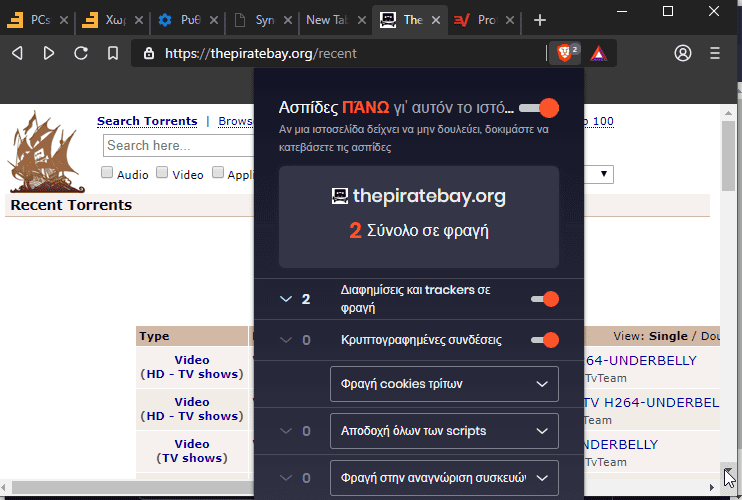Close the PCs tab
Viewport: 742px width, 500px height.
click(64, 20)
